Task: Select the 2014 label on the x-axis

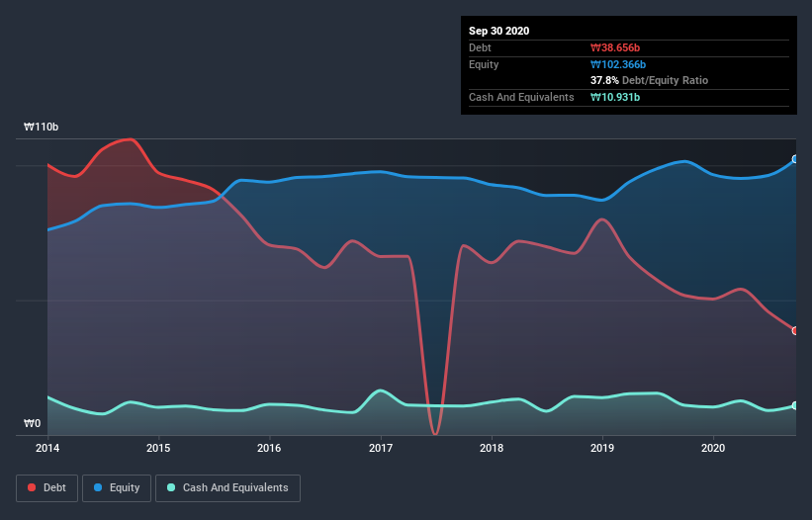Action: point(47,448)
